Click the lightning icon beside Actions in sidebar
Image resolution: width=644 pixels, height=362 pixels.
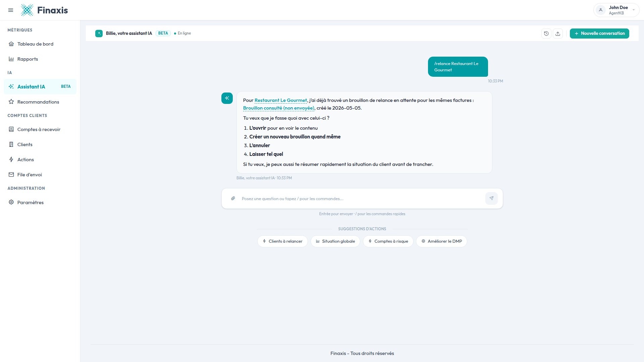pyautogui.click(x=11, y=159)
